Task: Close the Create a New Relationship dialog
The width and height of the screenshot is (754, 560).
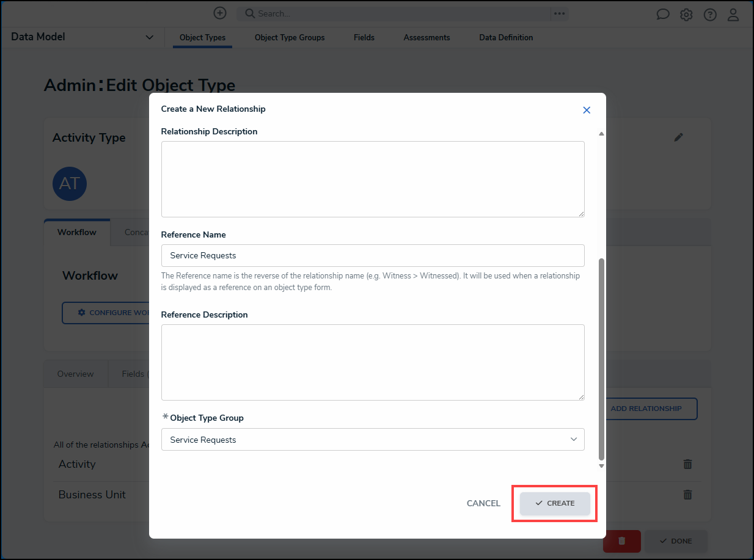Action: pyautogui.click(x=587, y=110)
